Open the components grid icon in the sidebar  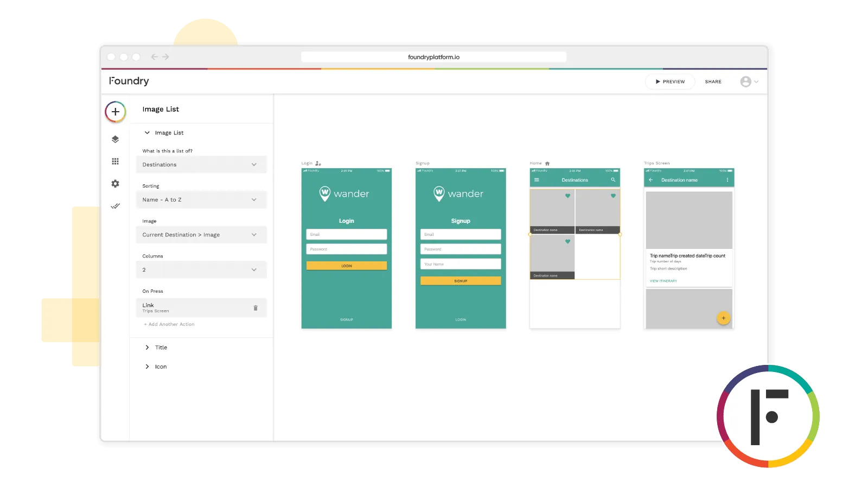point(115,161)
